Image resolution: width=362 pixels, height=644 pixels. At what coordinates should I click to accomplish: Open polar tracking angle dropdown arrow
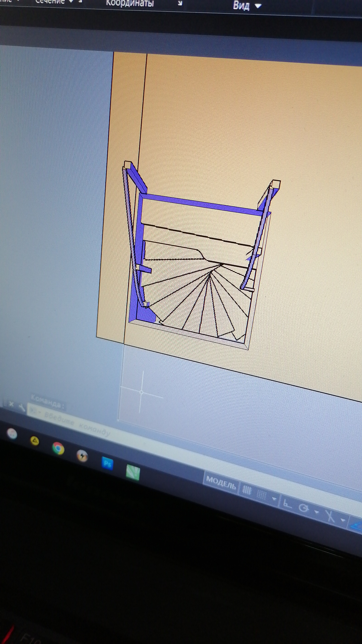pyautogui.click(x=316, y=512)
